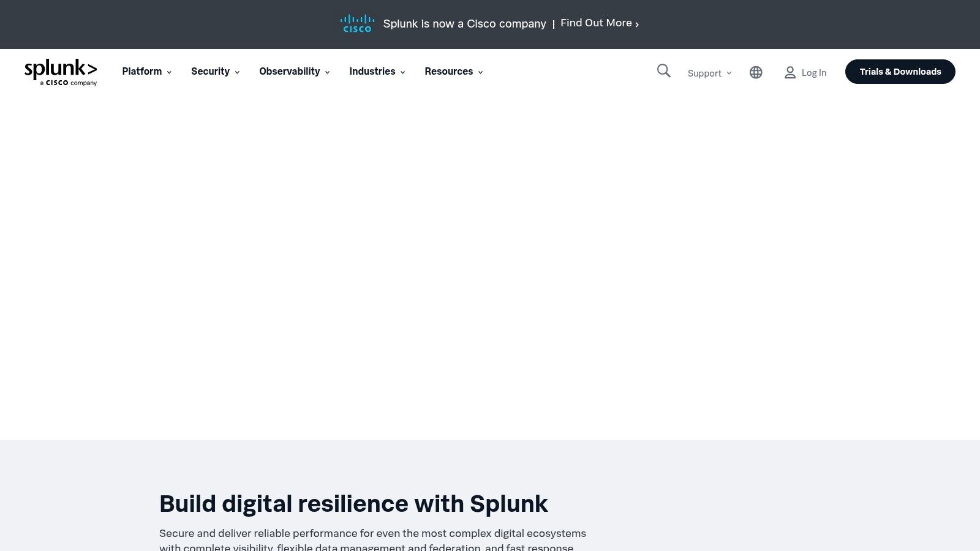Click the chevron after Find Out More
The height and width of the screenshot is (551, 980).
coord(637,24)
